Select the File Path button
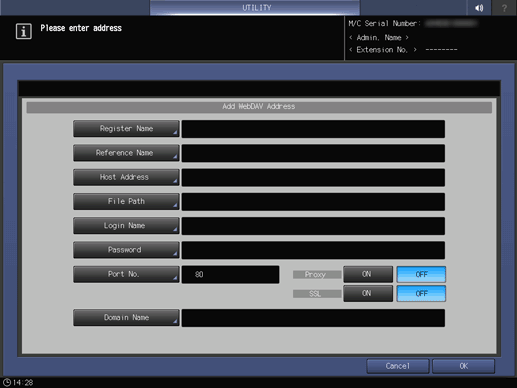This screenshot has width=517, height=388. pyautogui.click(x=126, y=201)
